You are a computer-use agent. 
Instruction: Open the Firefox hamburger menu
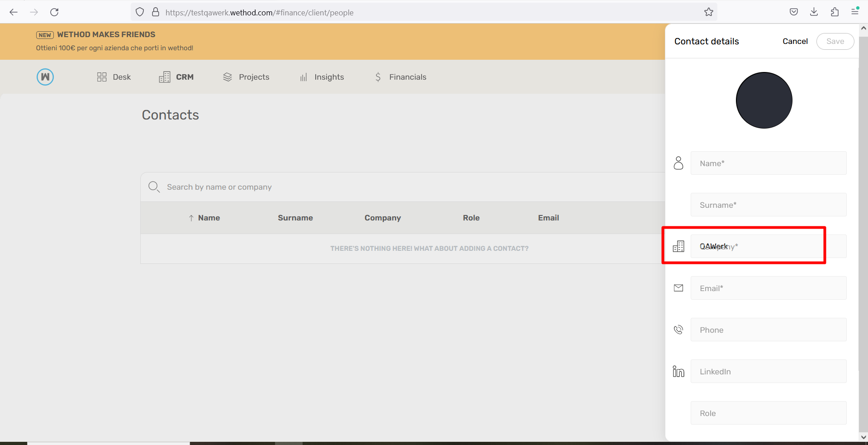tap(854, 12)
